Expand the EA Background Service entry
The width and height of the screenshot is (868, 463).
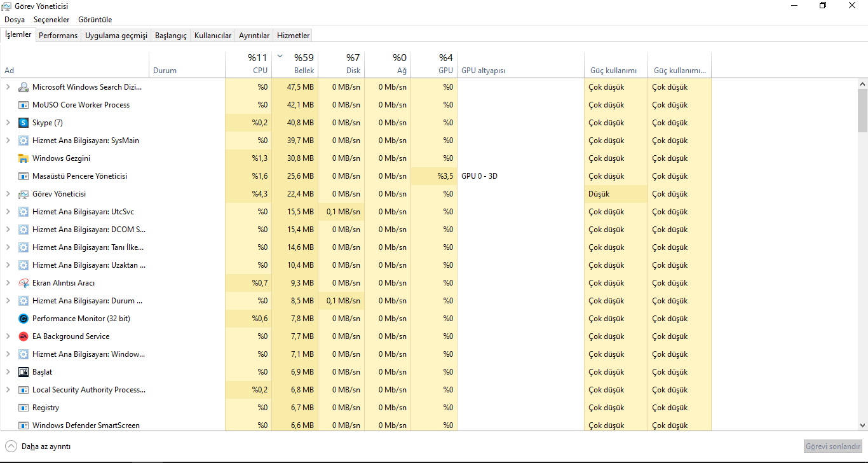coord(8,336)
